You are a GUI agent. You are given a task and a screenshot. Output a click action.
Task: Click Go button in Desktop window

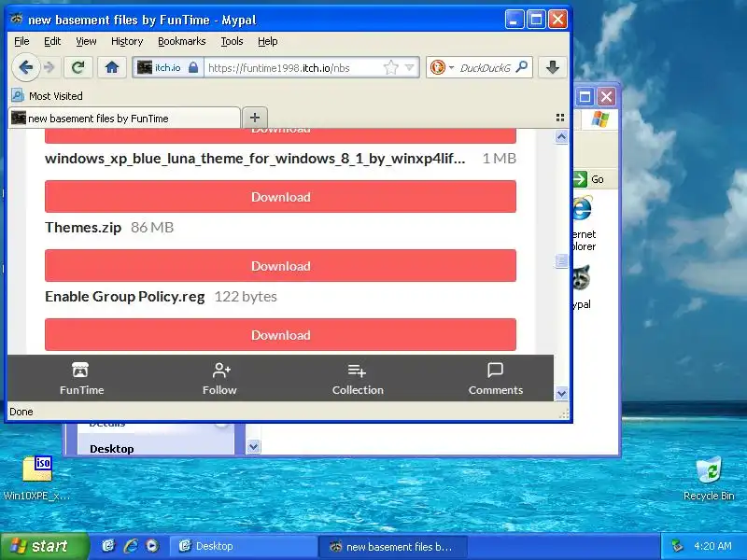588,179
